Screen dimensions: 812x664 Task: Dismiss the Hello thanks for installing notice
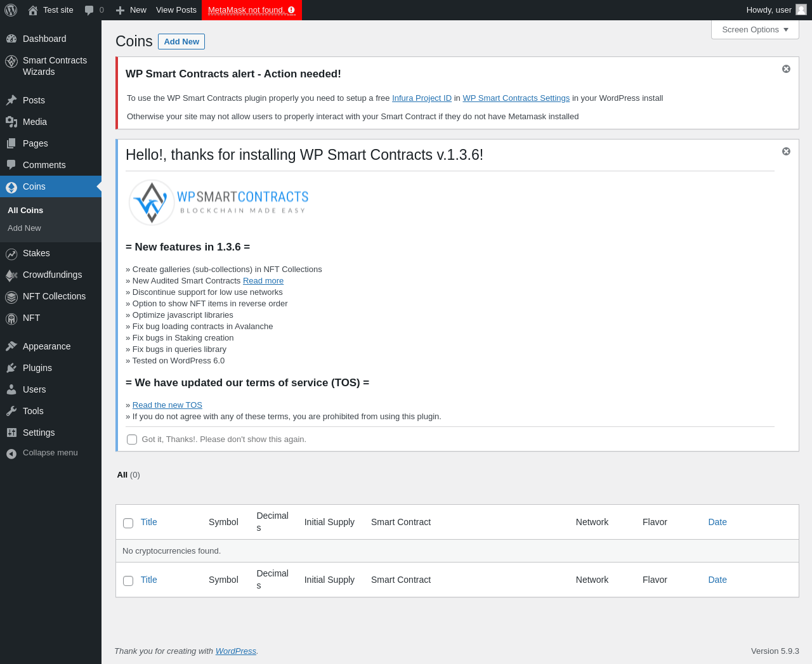click(786, 151)
